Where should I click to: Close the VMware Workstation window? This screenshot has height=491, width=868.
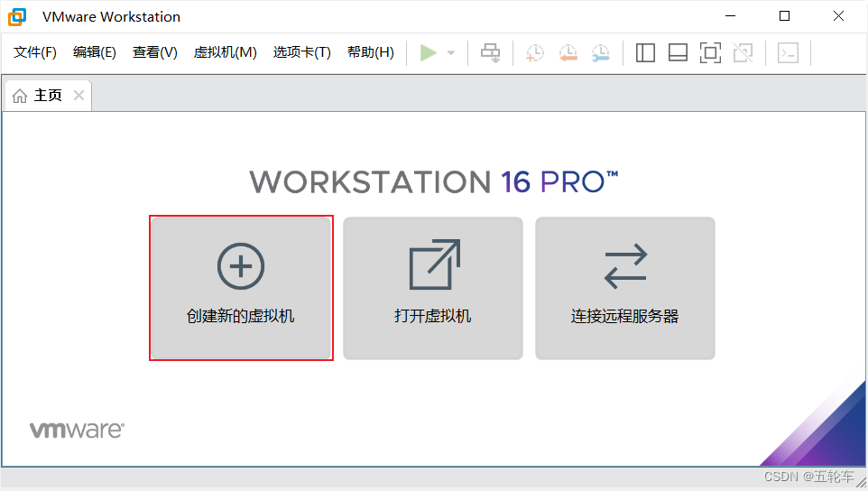838,16
